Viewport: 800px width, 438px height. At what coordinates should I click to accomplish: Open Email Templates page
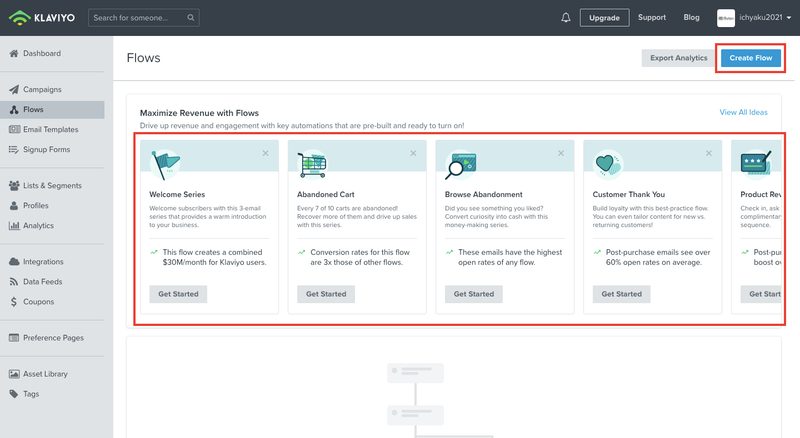51,129
